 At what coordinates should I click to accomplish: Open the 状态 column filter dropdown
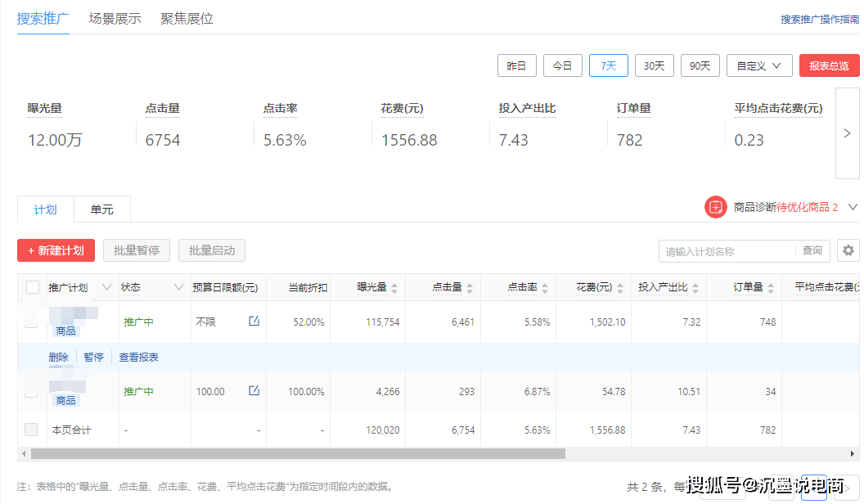tap(178, 287)
